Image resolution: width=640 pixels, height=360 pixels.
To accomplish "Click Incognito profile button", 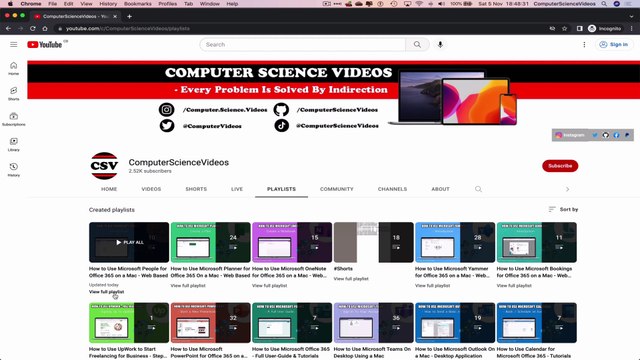I will 605,29.
